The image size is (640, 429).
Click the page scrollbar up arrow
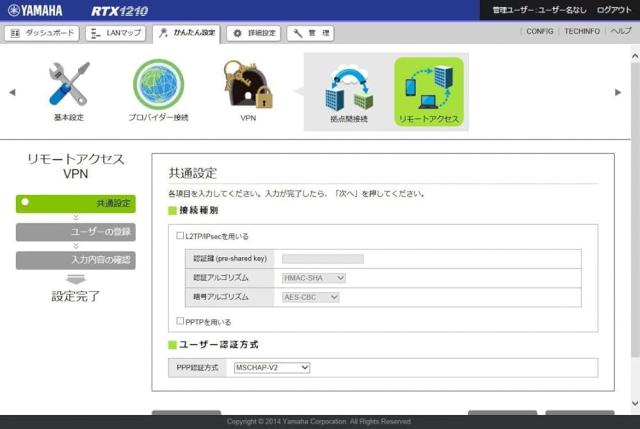635,56
